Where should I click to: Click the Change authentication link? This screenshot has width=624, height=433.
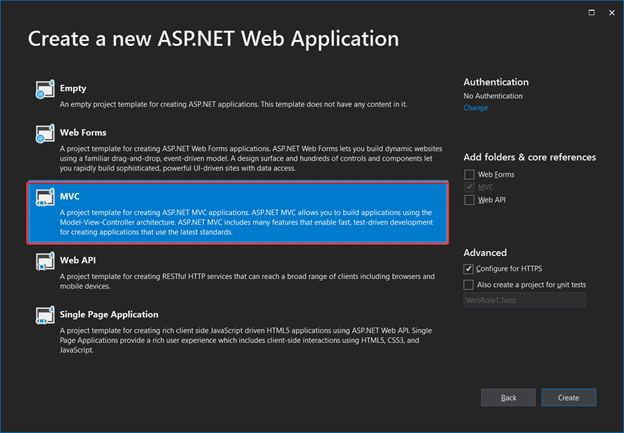point(476,107)
